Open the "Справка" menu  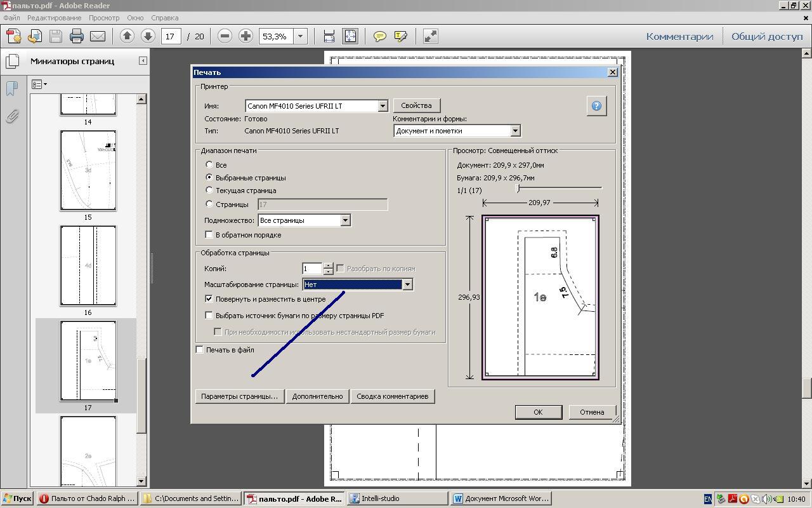[x=165, y=18]
